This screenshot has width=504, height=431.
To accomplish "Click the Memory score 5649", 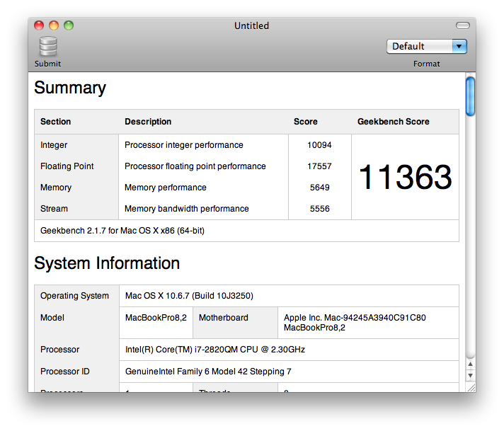I will click(319, 188).
